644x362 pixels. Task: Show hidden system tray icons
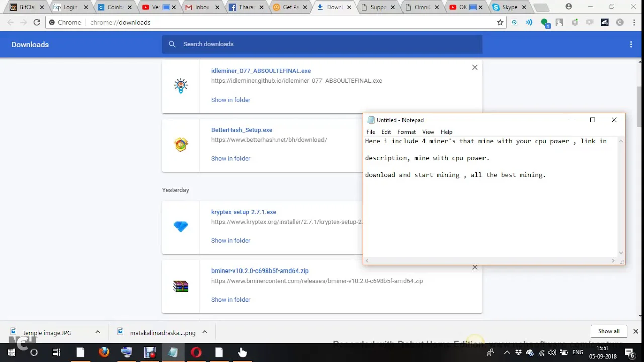(508, 353)
